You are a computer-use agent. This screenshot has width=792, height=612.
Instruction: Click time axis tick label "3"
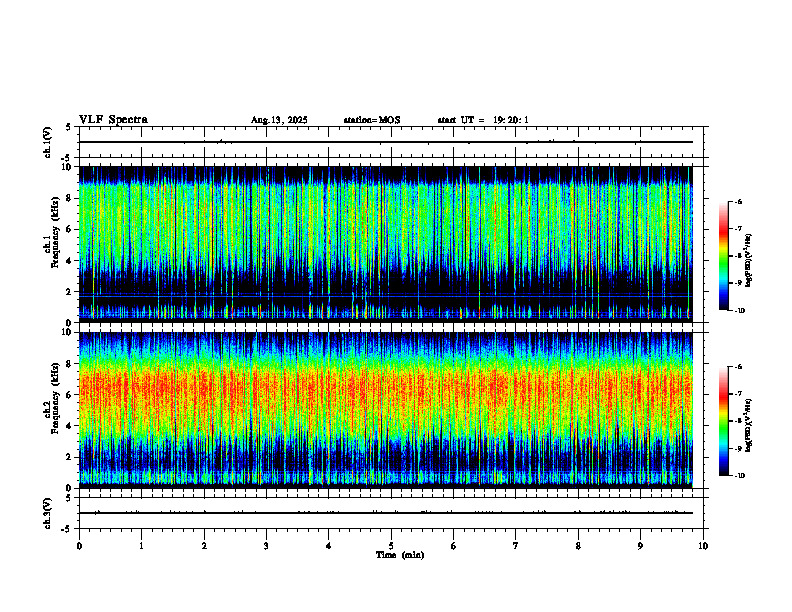266,546
